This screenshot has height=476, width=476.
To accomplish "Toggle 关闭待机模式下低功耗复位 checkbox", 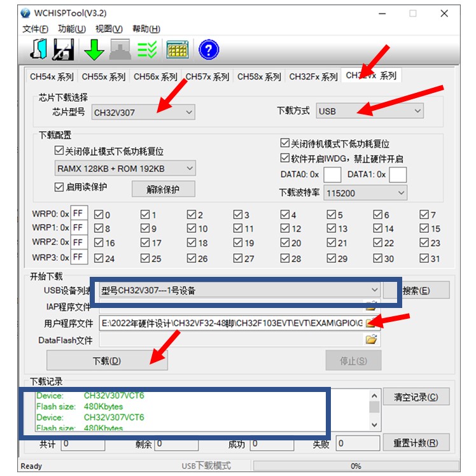I will pos(284,143).
